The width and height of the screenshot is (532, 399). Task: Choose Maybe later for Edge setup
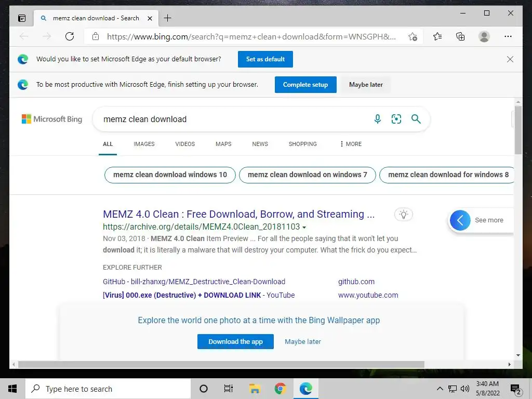[366, 85]
